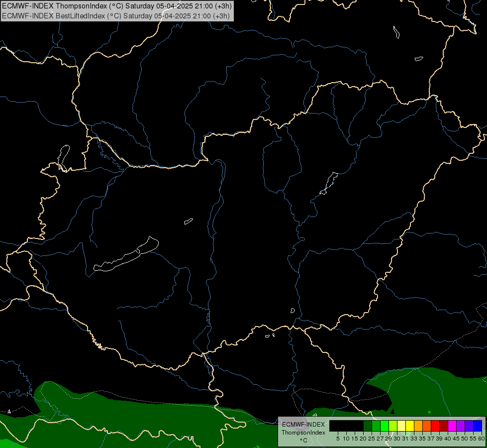Viewport: 487px width, 448px height.
Task: Click the red-orange 35–37 legend swatch
Action: (427, 426)
